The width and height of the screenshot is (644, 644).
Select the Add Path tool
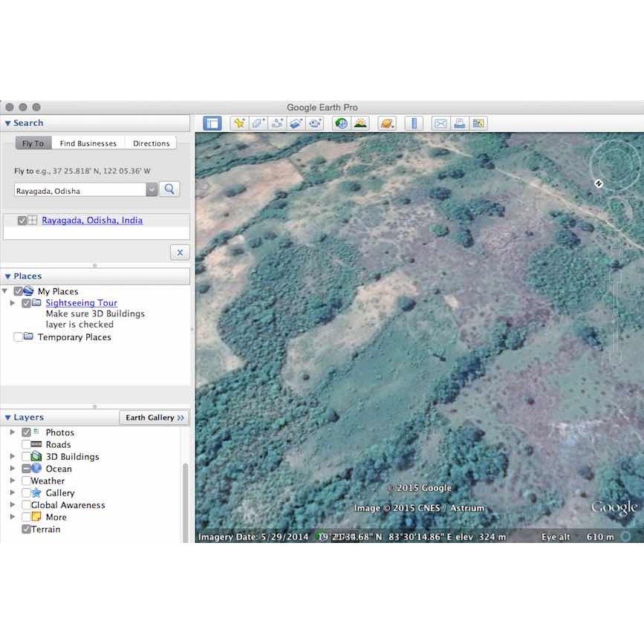coord(278,123)
